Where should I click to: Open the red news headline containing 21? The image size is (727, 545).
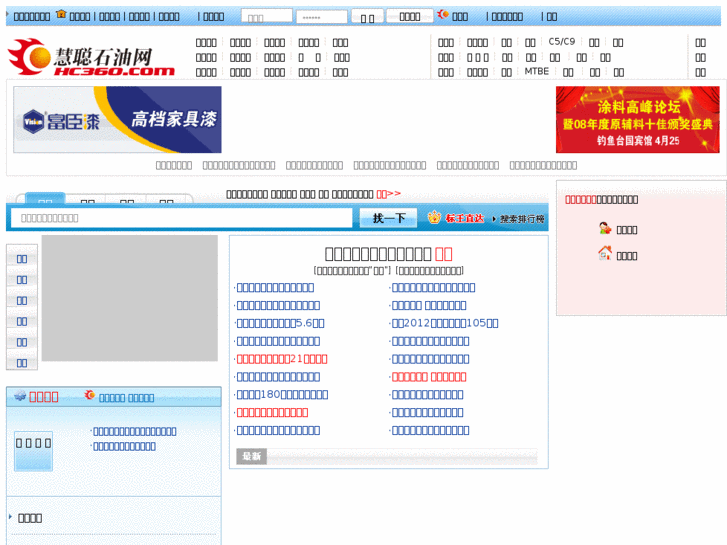282,359
